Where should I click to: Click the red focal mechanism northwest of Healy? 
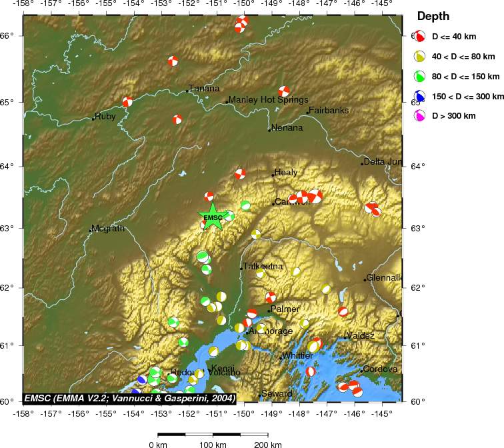coord(241,174)
